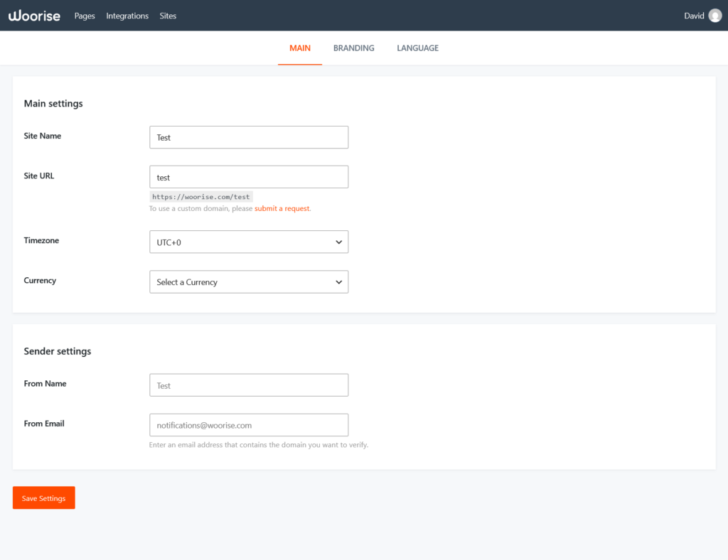Open the Integrations menu
Screen dimensions: 728x560
click(x=127, y=16)
